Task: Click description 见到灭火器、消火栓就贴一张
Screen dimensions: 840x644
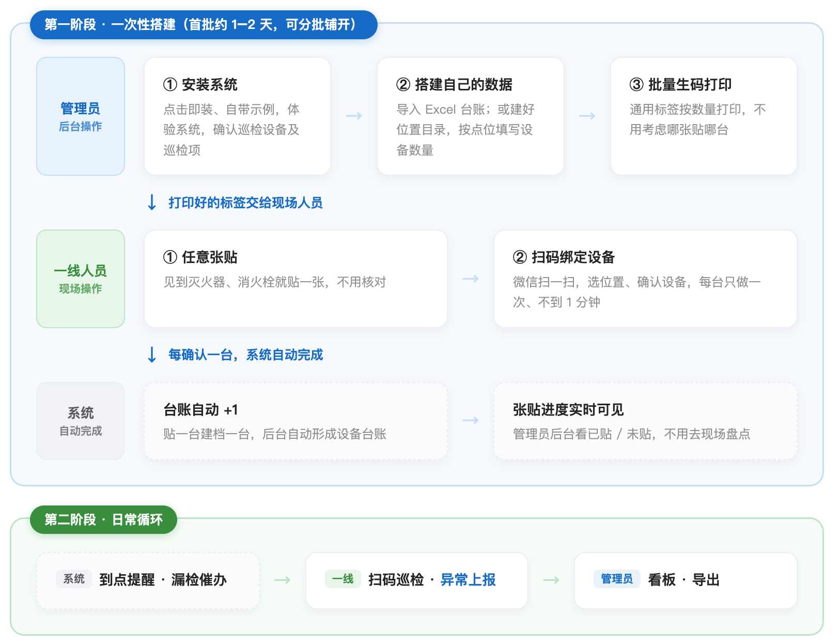Action: pos(275,282)
